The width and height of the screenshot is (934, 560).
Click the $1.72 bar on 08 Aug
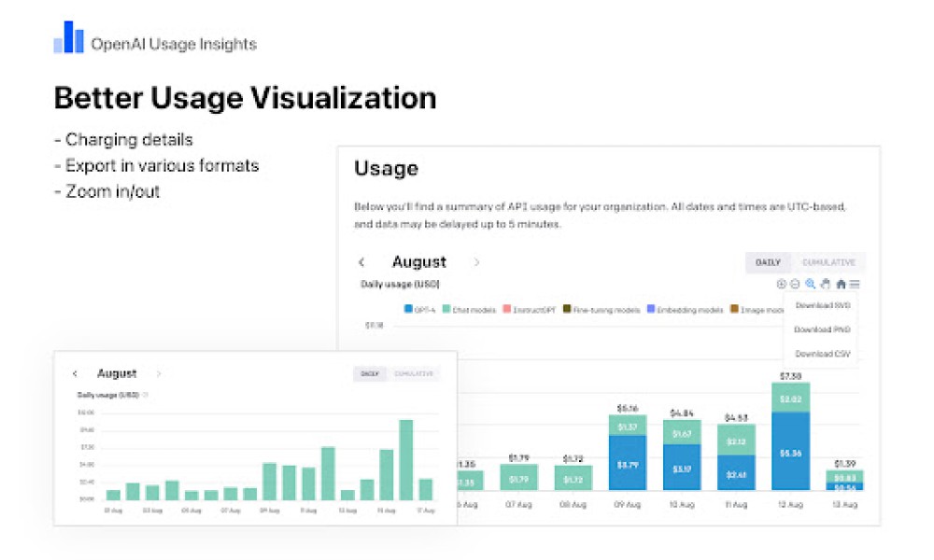[x=573, y=478]
